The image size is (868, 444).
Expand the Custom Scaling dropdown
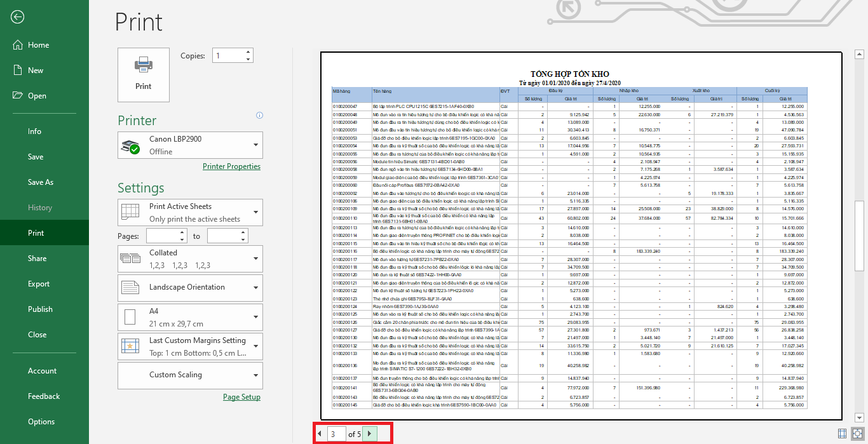(190, 375)
